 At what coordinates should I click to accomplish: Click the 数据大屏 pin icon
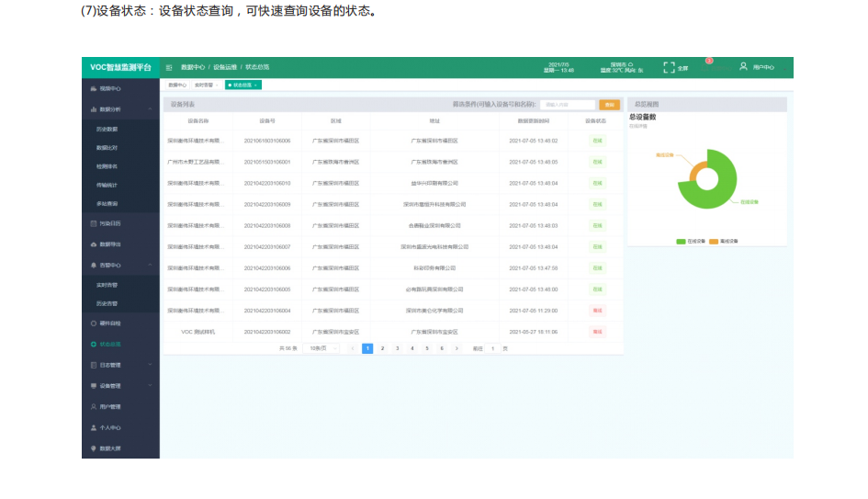pos(93,448)
